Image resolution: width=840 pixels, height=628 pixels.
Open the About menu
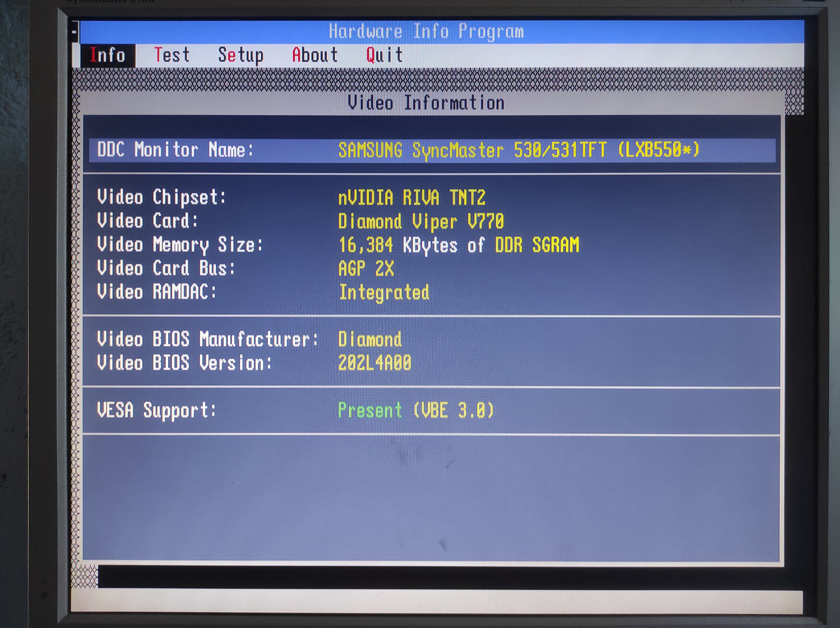coord(314,55)
